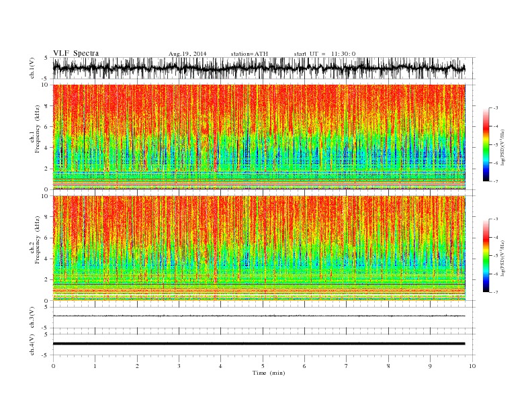Click the thick ch.4 voltage trace

(259, 344)
